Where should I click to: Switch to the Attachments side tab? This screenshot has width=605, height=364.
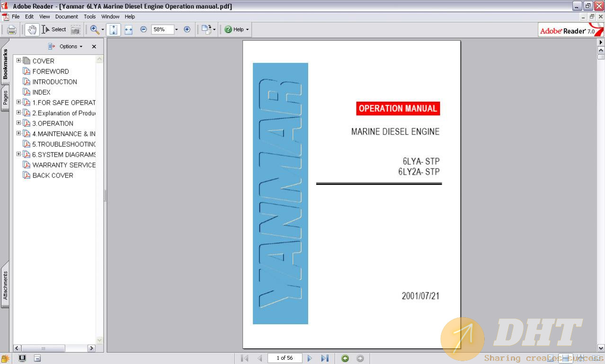[x=5, y=285]
